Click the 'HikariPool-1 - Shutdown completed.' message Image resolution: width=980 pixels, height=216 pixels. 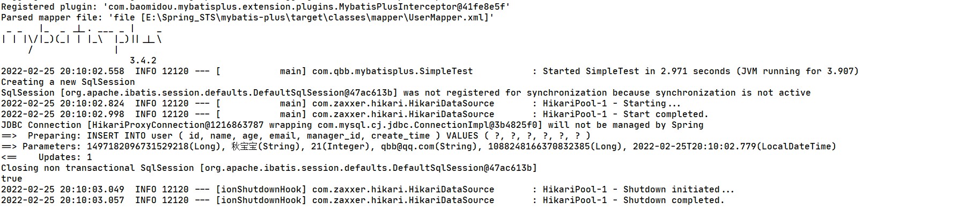coord(633,200)
